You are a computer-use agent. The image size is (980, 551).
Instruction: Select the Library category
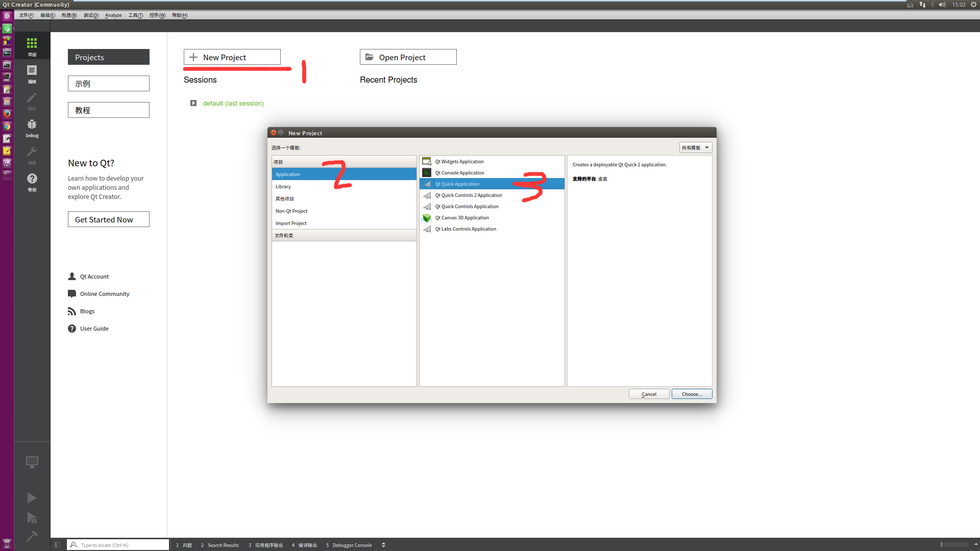pyautogui.click(x=344, y=187)
